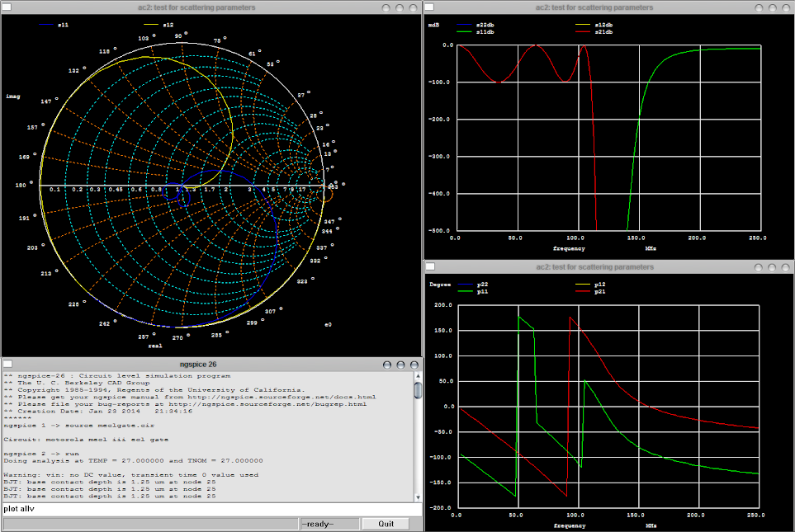Click the 'p11' legend label in phase plot
The height and width of the screenshot is (532, 795).
coord(482,292)
